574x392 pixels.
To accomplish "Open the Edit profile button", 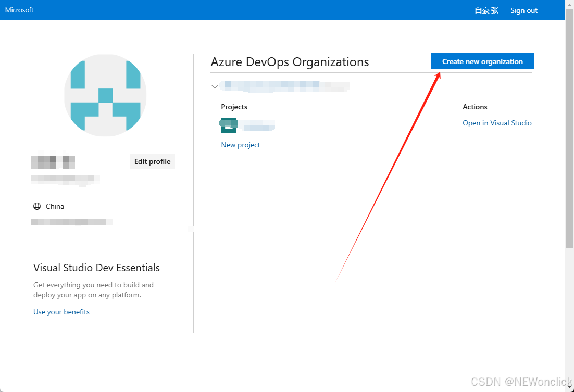I will [152, 161].
